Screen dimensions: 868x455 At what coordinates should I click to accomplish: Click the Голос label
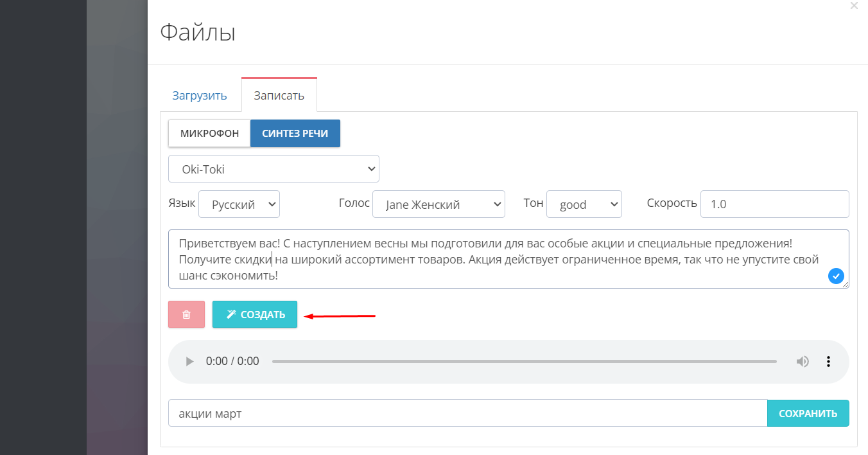coord(354,203)
